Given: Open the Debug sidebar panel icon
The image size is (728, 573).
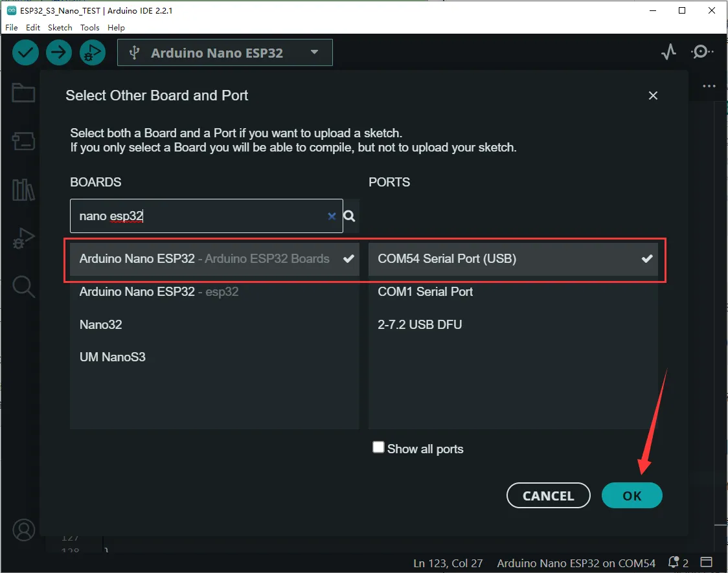Looking at the screenshot, I should 23,238.
